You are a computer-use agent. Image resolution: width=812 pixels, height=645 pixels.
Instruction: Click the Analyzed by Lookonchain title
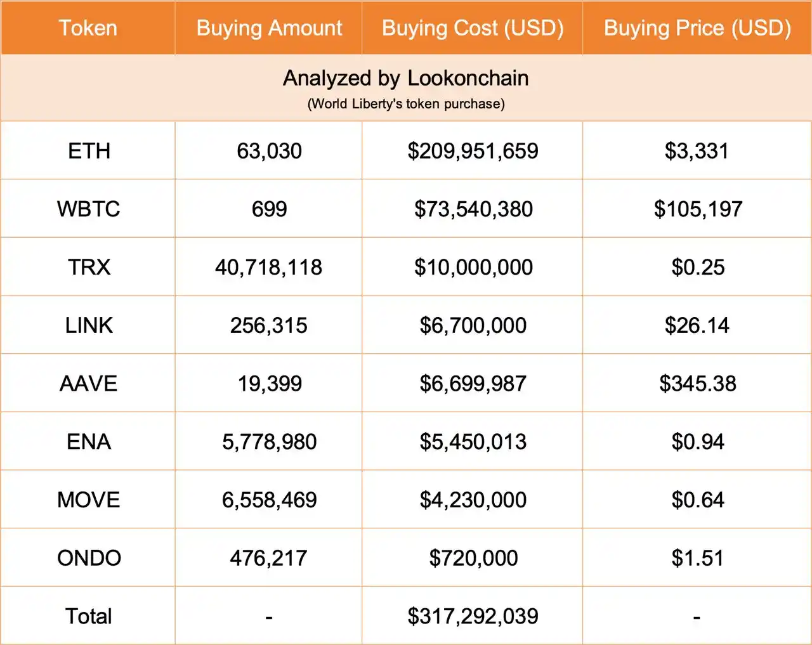tap(406, 78)
